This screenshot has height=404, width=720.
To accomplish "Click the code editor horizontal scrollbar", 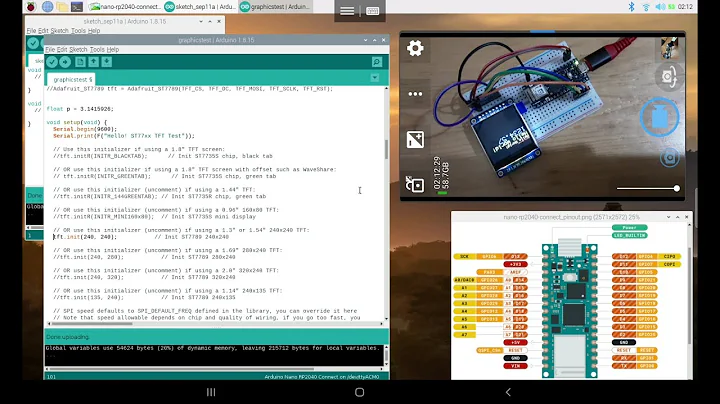I will 89,324.
